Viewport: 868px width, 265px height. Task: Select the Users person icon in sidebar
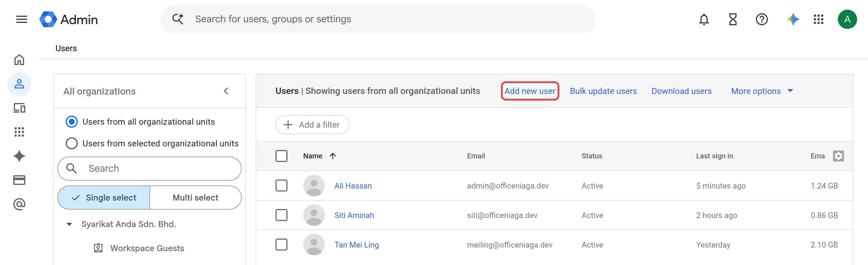point(19,84)
